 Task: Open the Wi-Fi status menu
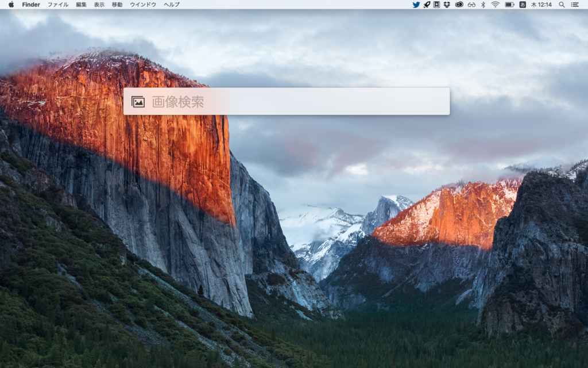(496, 5)
